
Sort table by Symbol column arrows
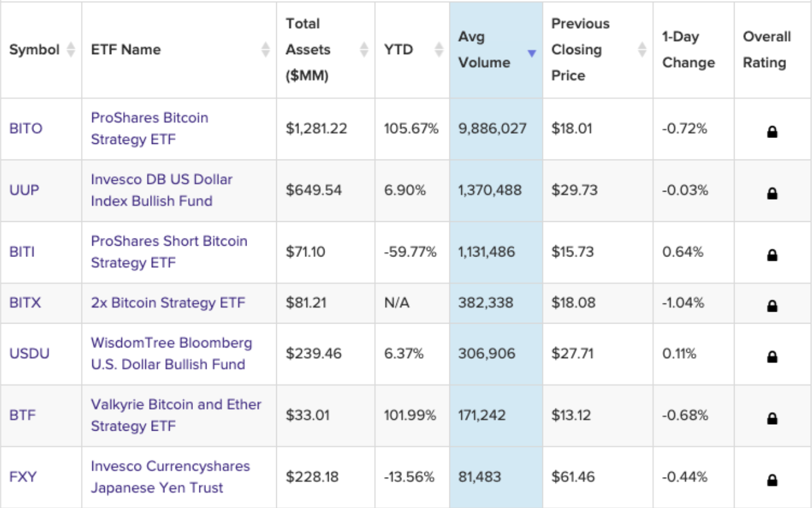(71, 50)
